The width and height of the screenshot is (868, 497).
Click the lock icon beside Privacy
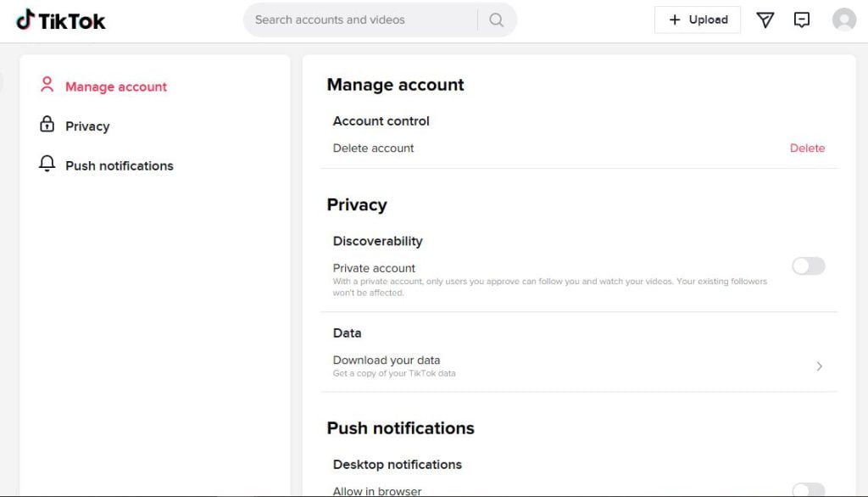(47, 125)
